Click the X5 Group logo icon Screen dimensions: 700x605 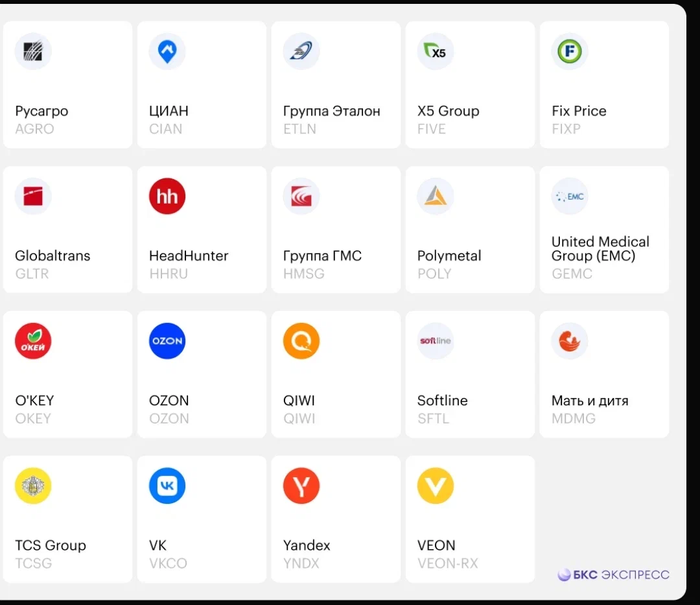click(x=436, y=51)
